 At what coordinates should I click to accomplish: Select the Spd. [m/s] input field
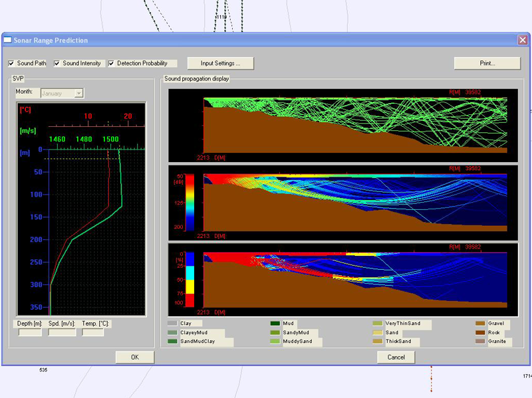62,332
